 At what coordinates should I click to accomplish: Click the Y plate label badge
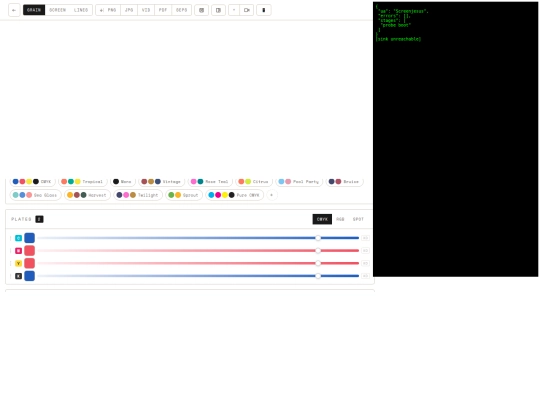19,263
